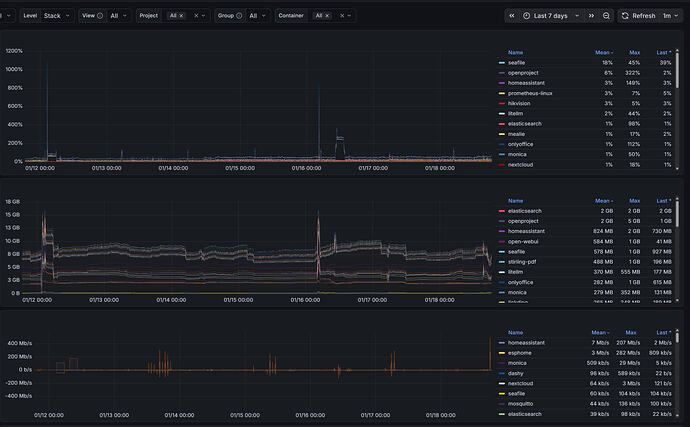Click the info icon next to Group
This screenshot has width=690, height=427.
[x=240, y=16]
